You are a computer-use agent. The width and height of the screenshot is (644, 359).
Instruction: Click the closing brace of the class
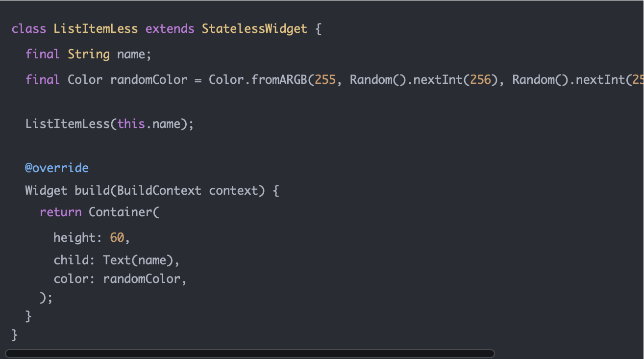15,335
